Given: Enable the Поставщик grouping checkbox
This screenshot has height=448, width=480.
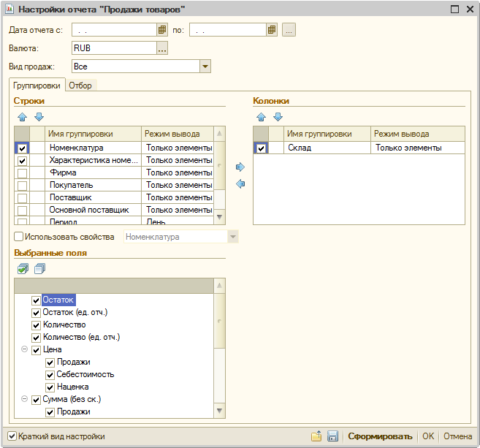Looking at the screenshot, I should pos(22,198).
